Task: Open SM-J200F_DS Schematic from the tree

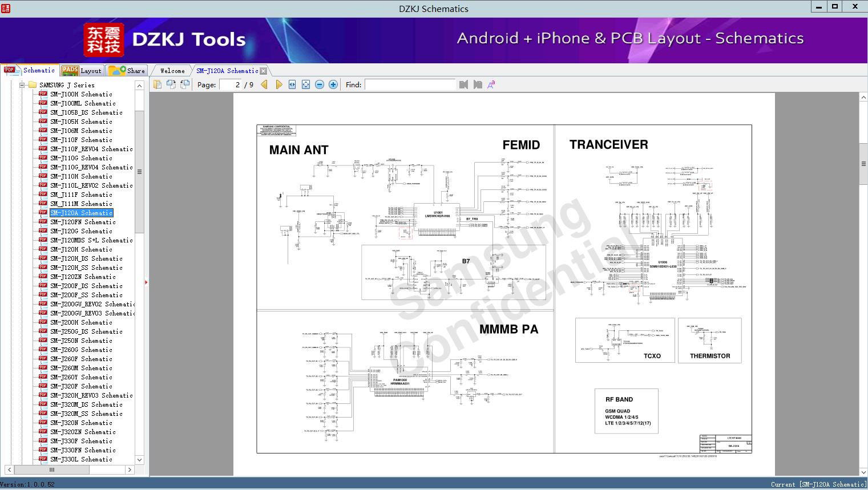Action: (x=86, y=286)
